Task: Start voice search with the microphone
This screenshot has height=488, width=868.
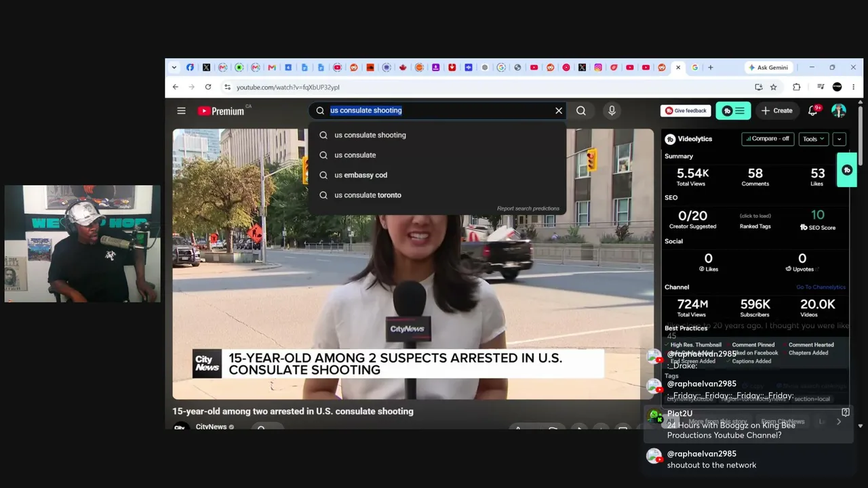Action: (x=612, y=110)
